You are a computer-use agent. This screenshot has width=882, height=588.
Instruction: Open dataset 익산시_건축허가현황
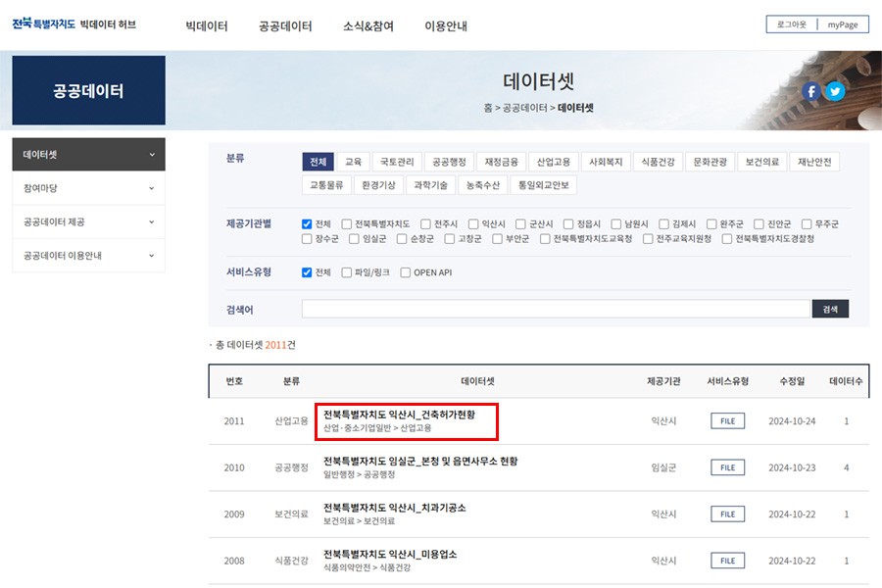click(x=400, y=415)
